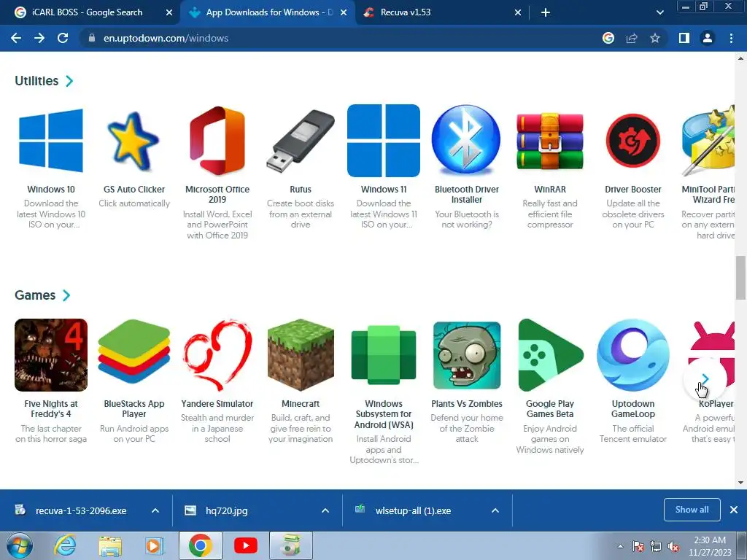This screenshot has width=747, height=560.
Task: Open the Yandere Simulator heart icon
Action: [x=217, y=355]
